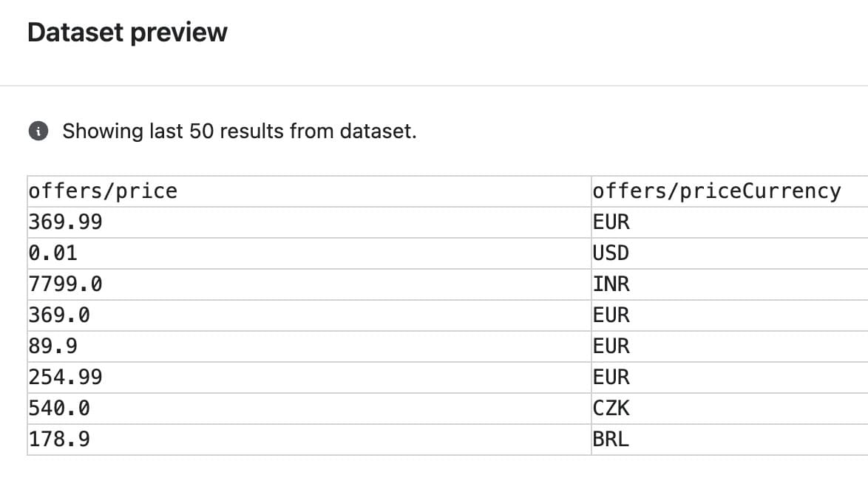Click the info icon beside results notice
868x478 pixels.
(x=38, y=131)
